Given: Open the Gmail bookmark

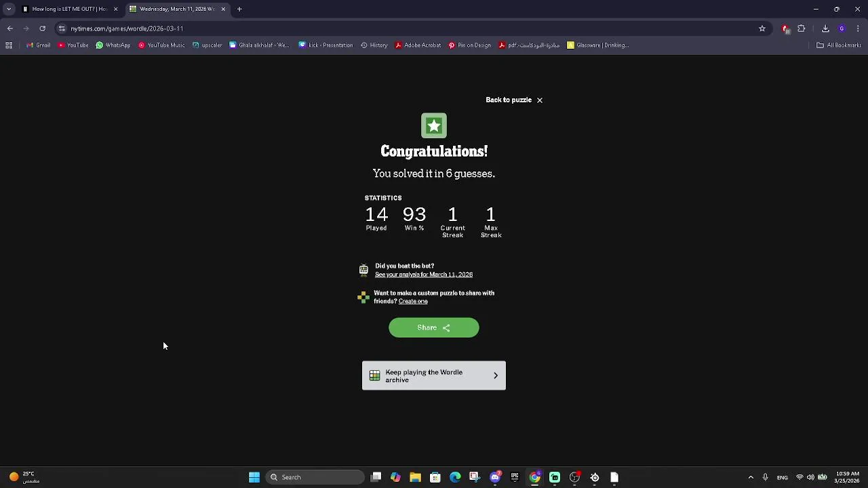Looking at the screenshot, I should 39,45.
